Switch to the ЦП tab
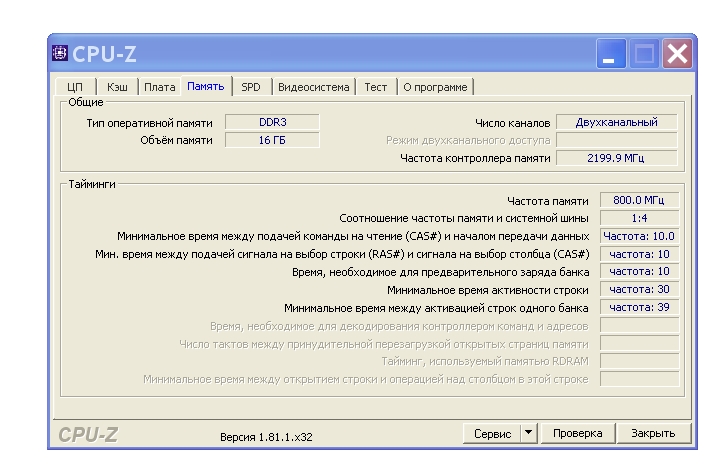 coord(75,87)
